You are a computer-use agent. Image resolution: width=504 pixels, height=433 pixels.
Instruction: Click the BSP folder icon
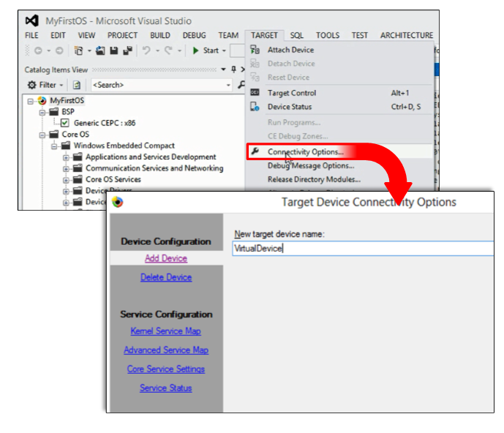pyautogui.click(x=53, y=112)
